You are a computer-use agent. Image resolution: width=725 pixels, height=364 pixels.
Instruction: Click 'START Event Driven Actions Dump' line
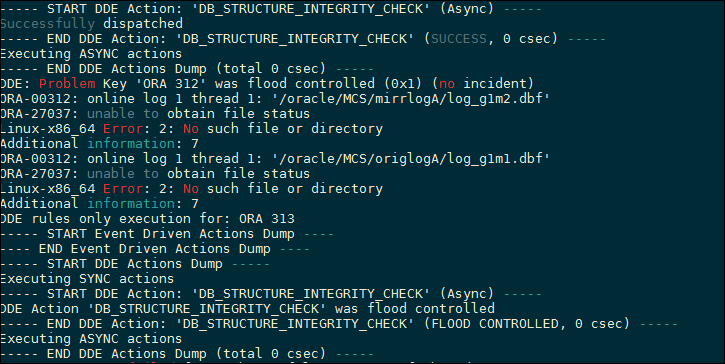[167, 234]
